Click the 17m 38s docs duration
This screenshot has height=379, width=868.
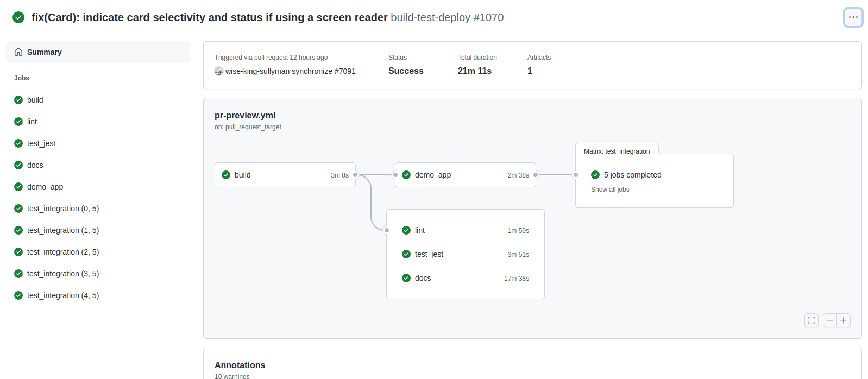(517, 279)
